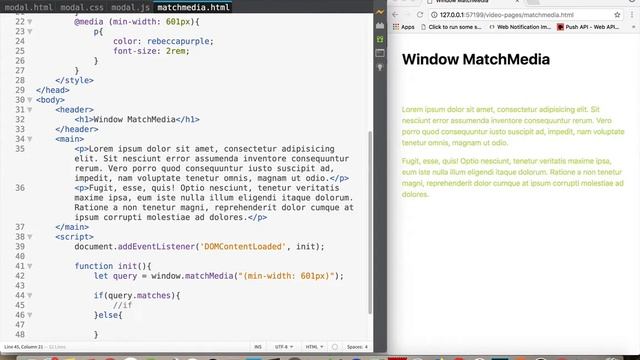Open the 'Web Notification Im...' bookmark
This screenshot has width=640, height=360.
[520, 27]
